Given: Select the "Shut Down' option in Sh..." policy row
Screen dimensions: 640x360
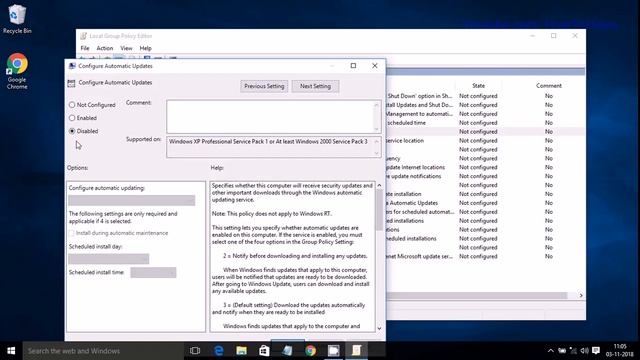Looking at the screenshot, I should tap(485, 96).
